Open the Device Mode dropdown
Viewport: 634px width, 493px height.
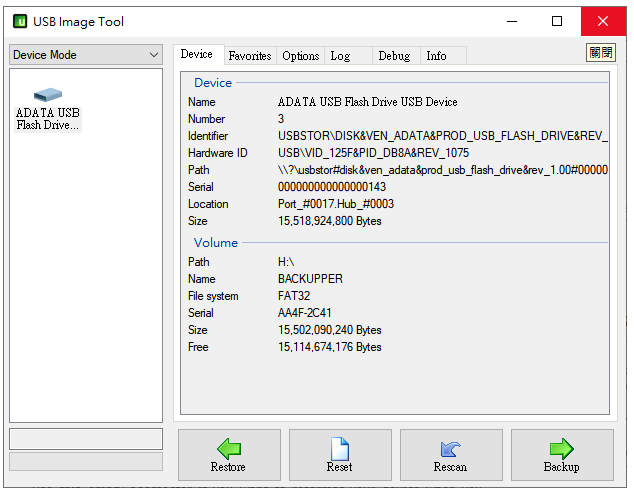click(86, 55)
